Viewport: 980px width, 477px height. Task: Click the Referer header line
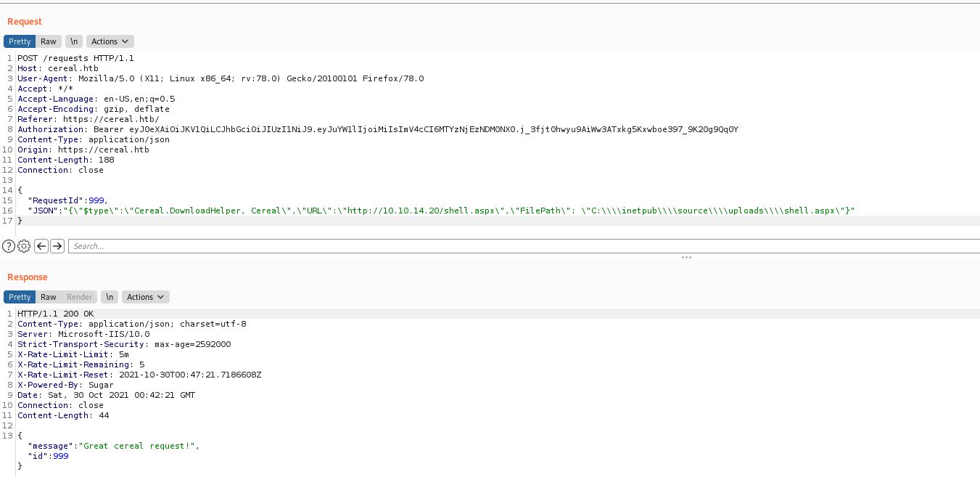[88, 119]
